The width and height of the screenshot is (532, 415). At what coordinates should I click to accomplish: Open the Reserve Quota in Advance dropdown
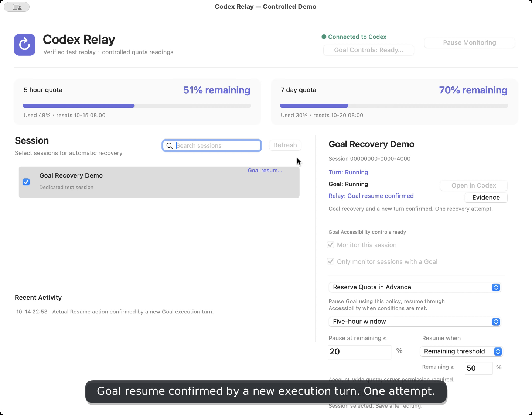415,287
